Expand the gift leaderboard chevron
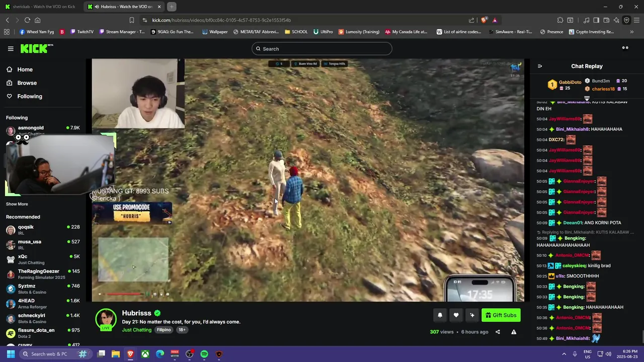The height and width of the screenshot is (362, 644). pos(587,99)
